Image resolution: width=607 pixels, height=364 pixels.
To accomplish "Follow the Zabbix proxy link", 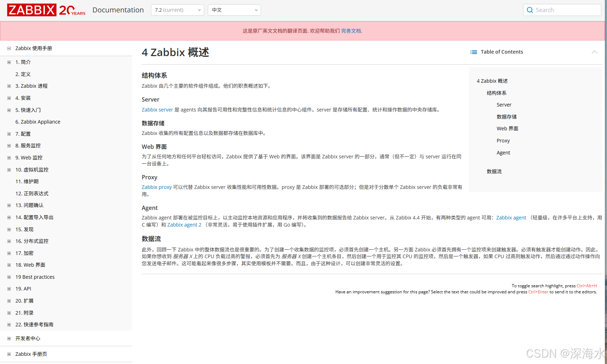I will pos(157,187).
